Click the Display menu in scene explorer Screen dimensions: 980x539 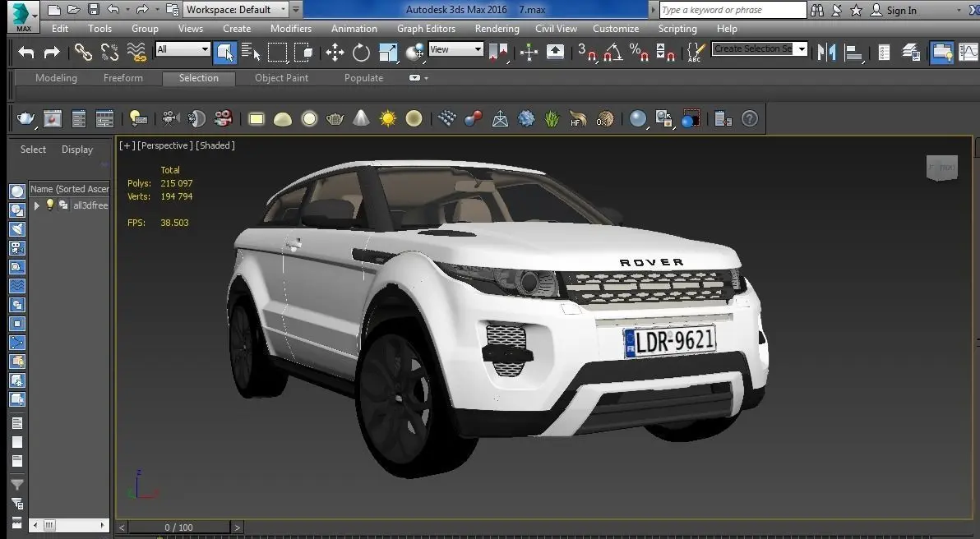(77, 150)
